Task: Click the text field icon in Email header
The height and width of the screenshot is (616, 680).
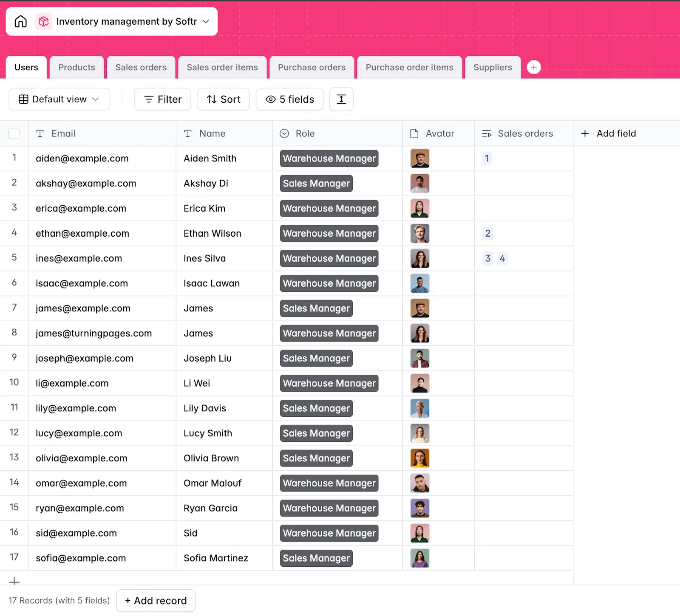Action: click(40, 133)
